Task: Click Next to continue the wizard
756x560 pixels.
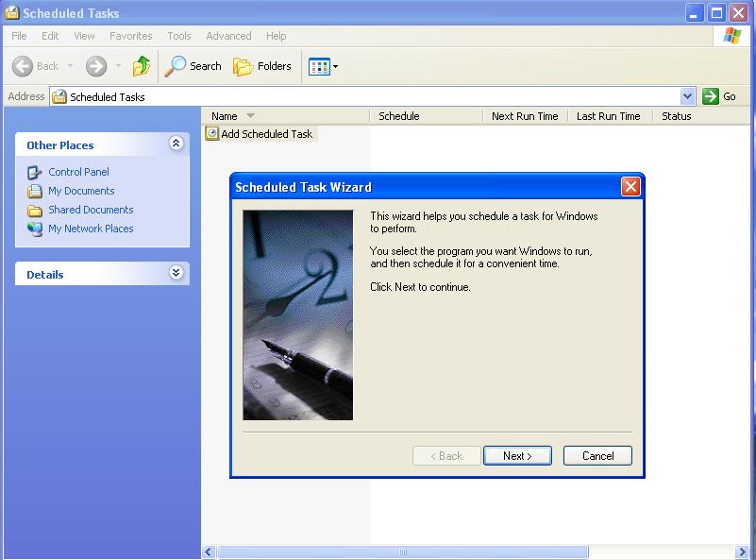Action: [x=517, y=455]
